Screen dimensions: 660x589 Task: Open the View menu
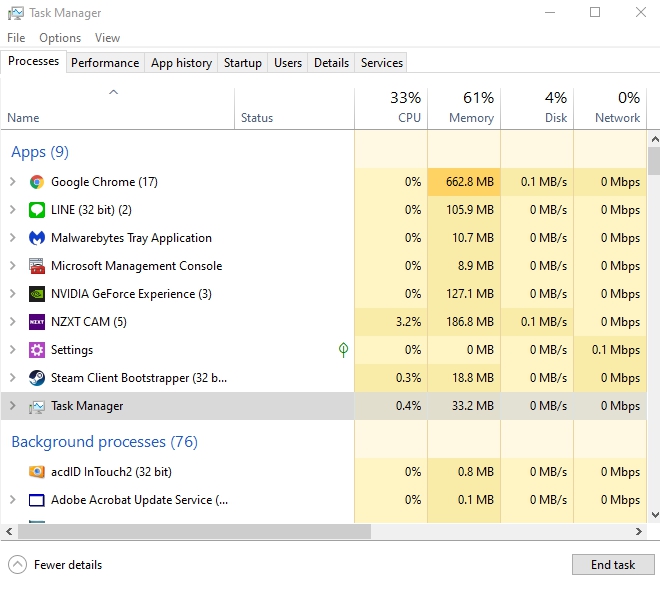107,38
